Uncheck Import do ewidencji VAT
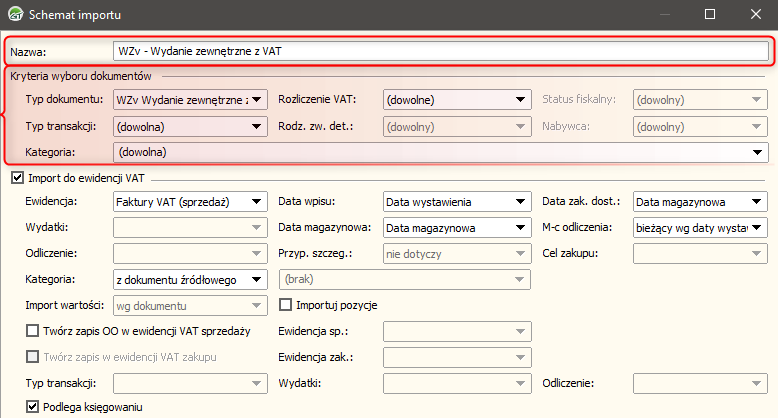778x418 pixels. [x=16, y=178]
